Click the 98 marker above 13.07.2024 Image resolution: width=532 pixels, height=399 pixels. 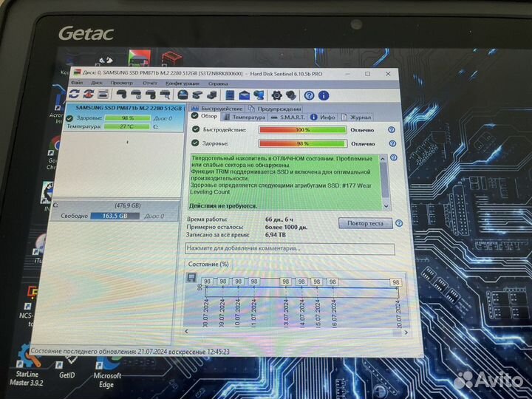pyautogui.click(x=286, y=282)
